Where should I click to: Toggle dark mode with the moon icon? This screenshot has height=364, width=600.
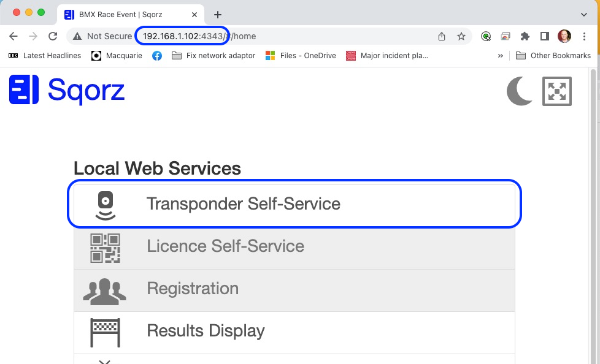pos(519,91)
